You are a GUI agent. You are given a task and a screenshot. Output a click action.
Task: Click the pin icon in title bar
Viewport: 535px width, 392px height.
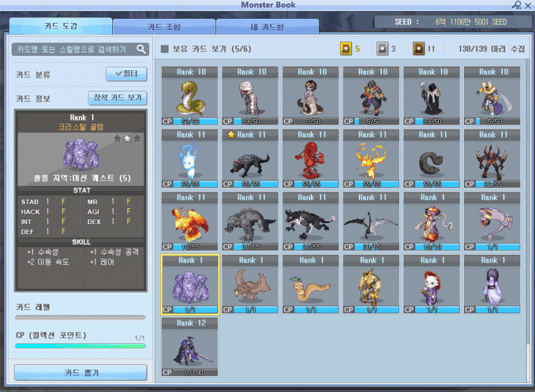click(x=516, y=6)
